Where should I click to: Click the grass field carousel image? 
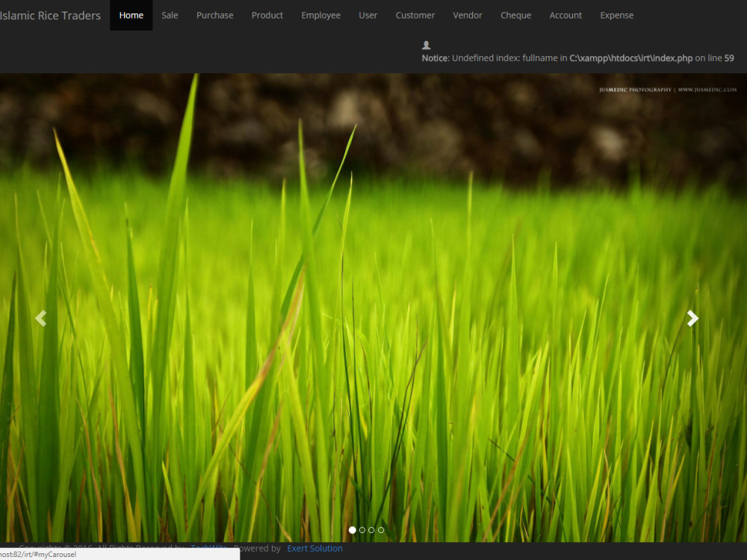[373, 308]
